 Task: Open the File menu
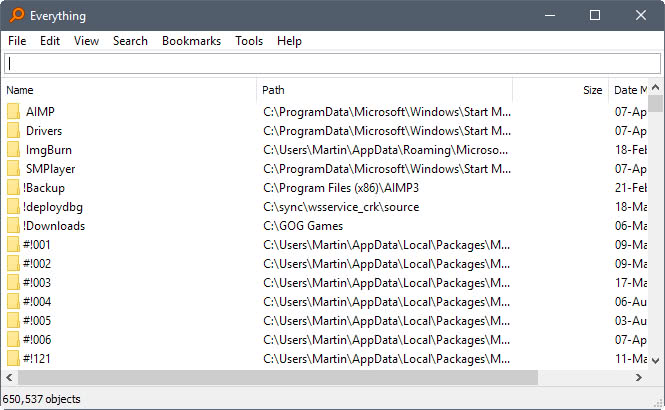tap(17, 41)
